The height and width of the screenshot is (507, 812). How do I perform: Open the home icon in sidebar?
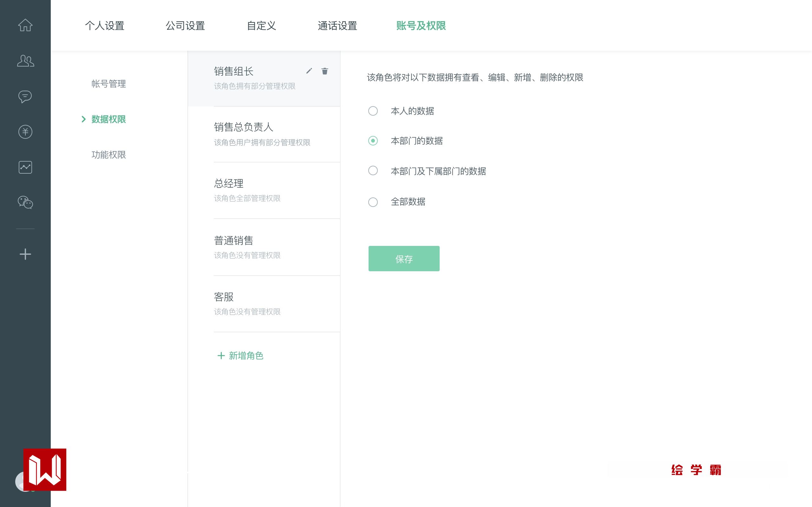pos(25,25)
